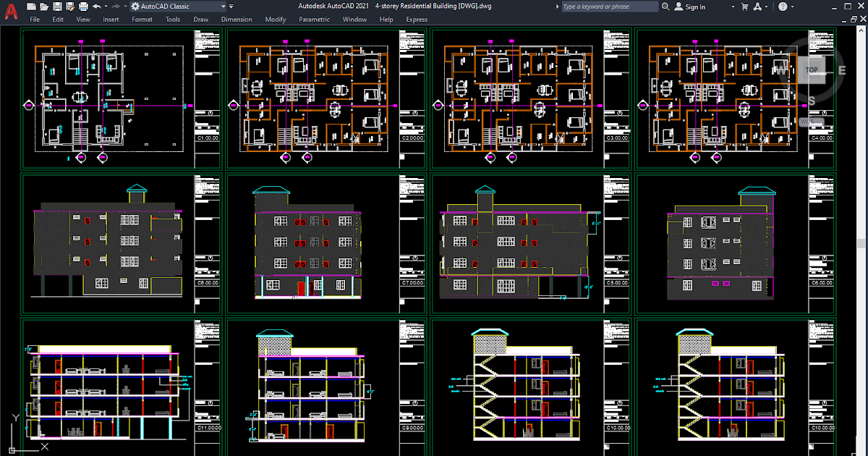Click the Save As icon
Image resolution: width=868 pixels, height=456 pixels.
70,6
